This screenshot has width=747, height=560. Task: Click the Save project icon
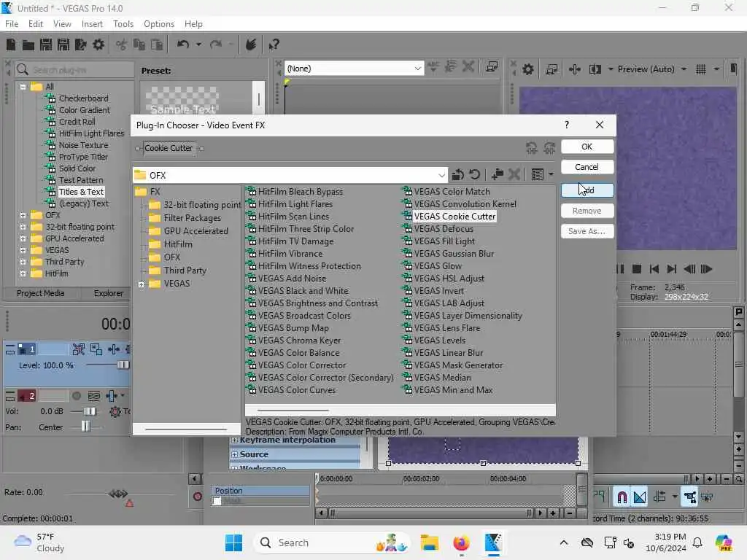(46, 44)
